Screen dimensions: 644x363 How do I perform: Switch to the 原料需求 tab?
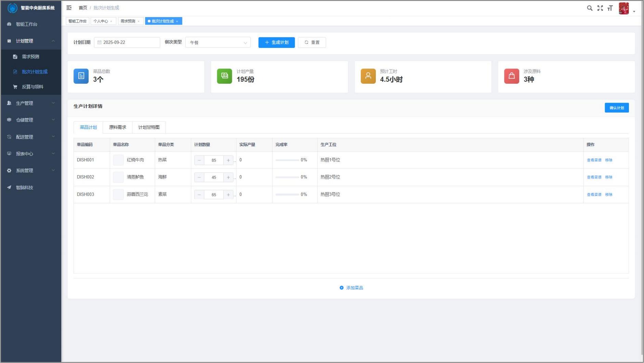pos(117,127)
